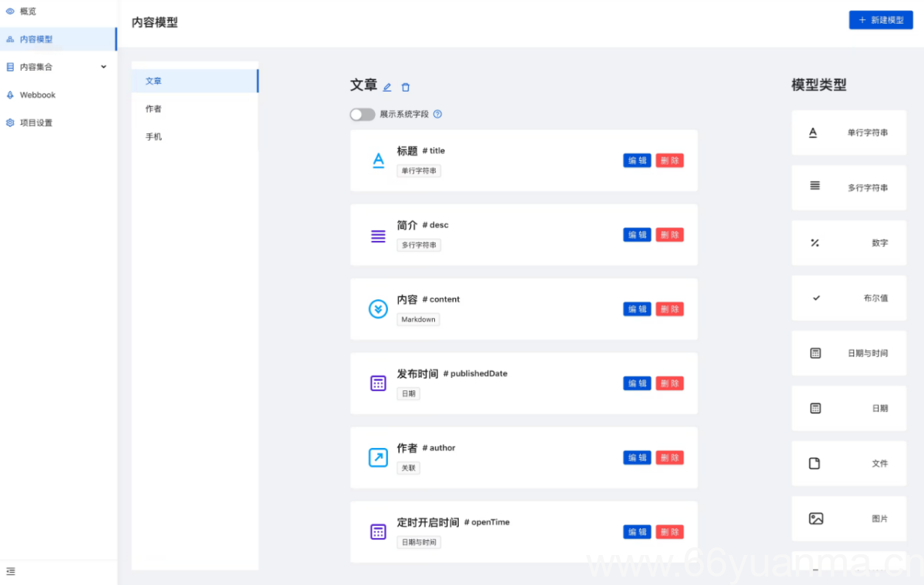The height and width of the screenshot is (585, 924).
Task: Click 编辑 for the 内容 field
Action: point(637,309)
